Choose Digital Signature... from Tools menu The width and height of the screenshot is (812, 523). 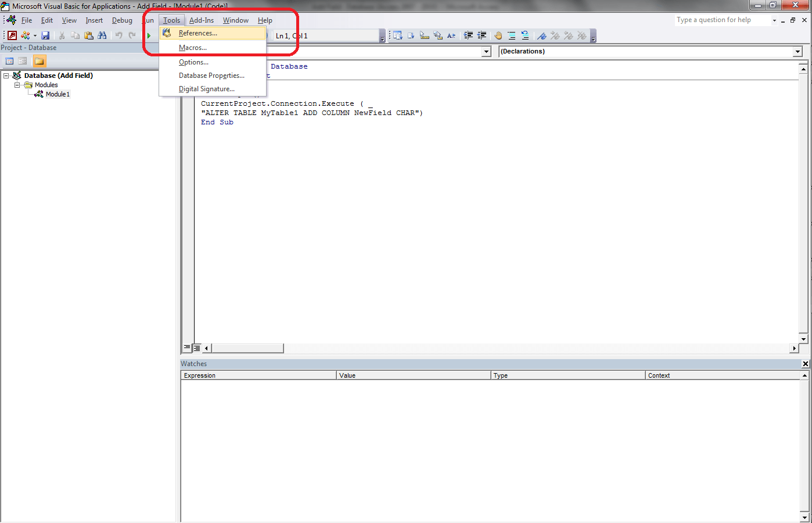coord(213,89)
